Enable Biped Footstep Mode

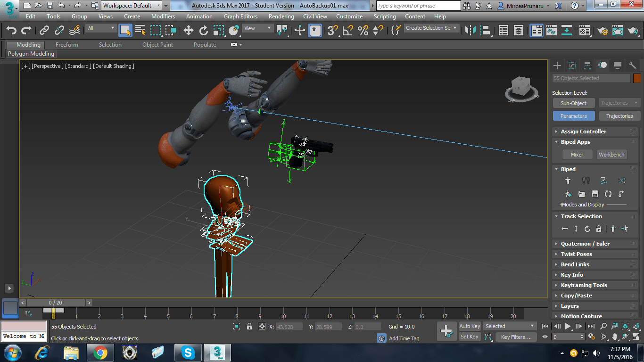pos(586,181)
